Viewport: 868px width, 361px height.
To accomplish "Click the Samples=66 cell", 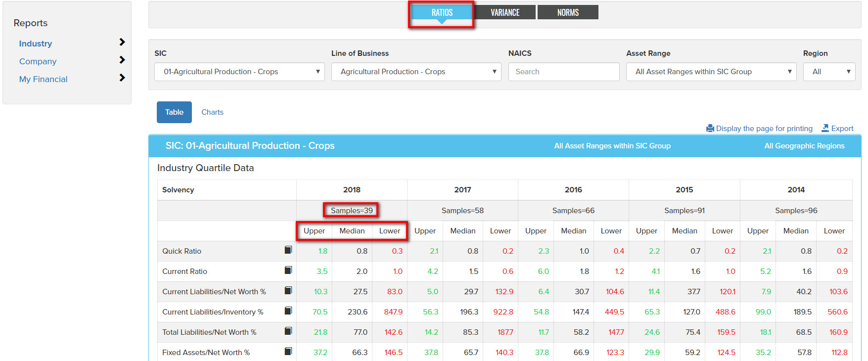I will [573, 211].
